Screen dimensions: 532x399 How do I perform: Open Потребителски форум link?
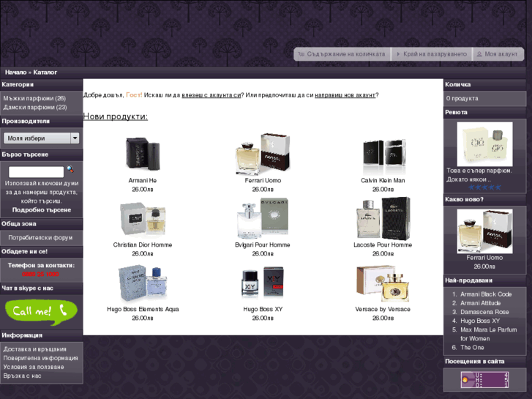pyautogui.click(x=40, y=238)
